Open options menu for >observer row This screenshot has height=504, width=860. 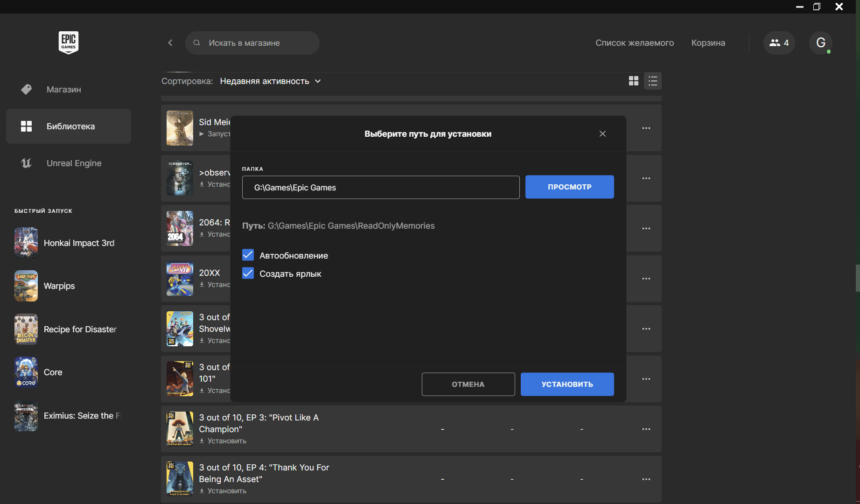[646, 178]
